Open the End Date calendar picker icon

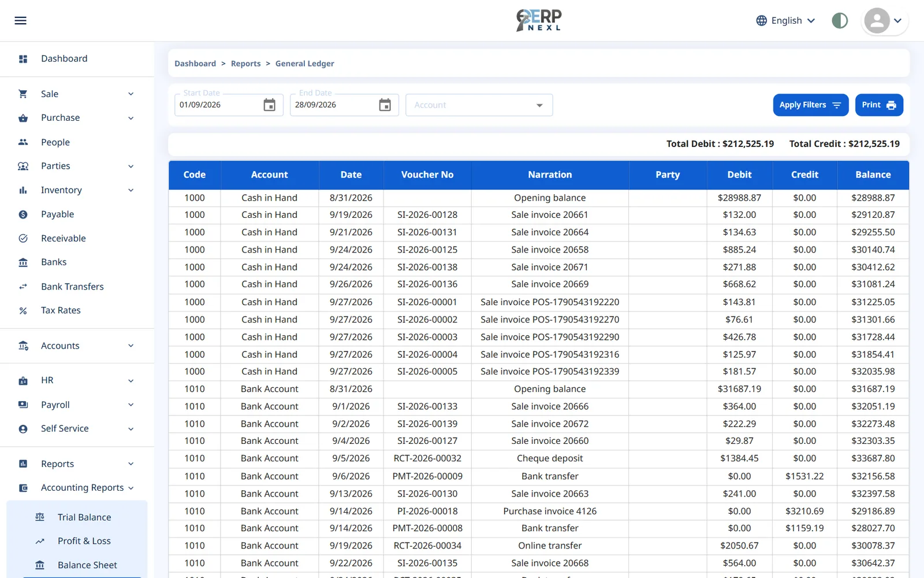385,105
